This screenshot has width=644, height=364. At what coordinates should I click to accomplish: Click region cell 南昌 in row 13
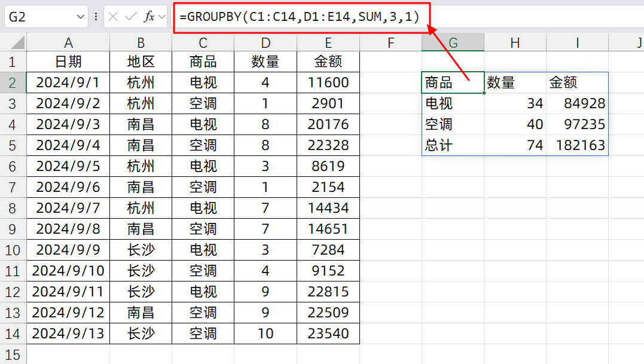click(x=141, y=313)
